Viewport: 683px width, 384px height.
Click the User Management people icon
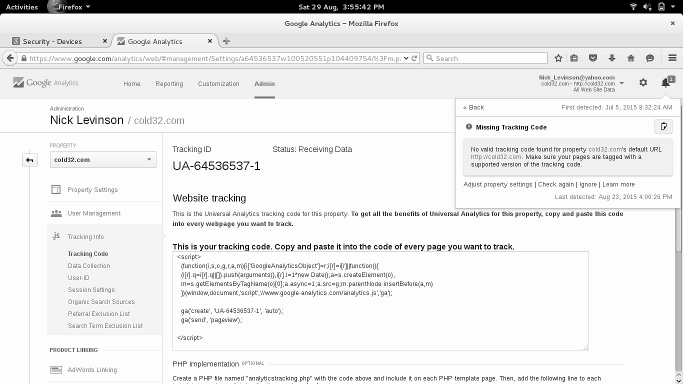(x=56, y=213)
